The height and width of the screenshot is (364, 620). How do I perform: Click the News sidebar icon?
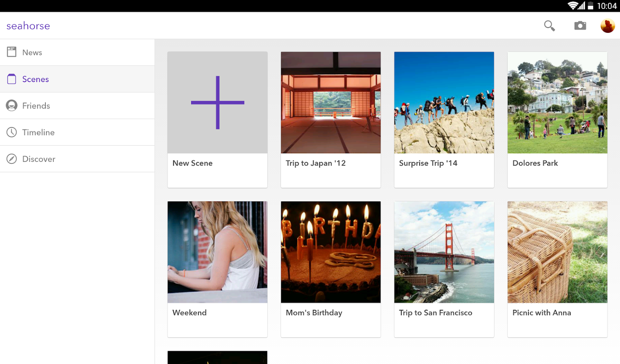click(12, 52)
